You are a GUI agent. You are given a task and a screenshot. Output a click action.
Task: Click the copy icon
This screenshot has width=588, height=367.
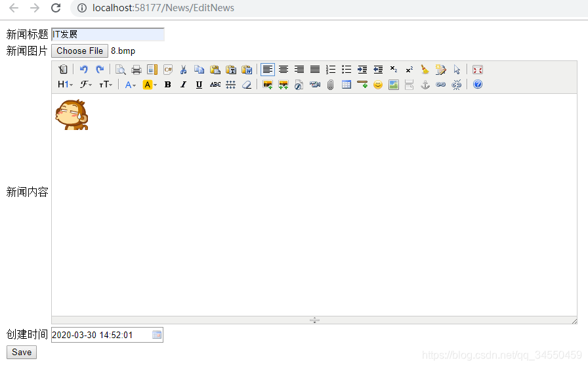click(x=199, y=70)
